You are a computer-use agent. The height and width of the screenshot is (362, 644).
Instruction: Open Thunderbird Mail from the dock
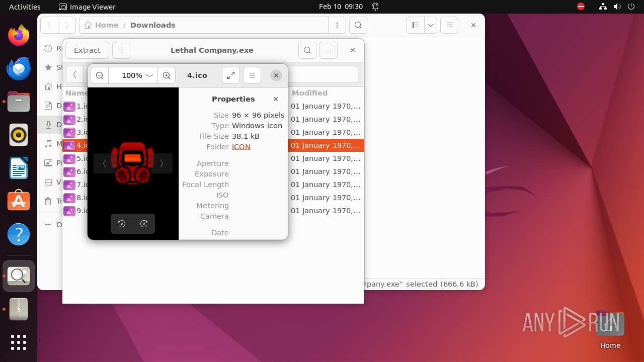click(x=19, y=69)
